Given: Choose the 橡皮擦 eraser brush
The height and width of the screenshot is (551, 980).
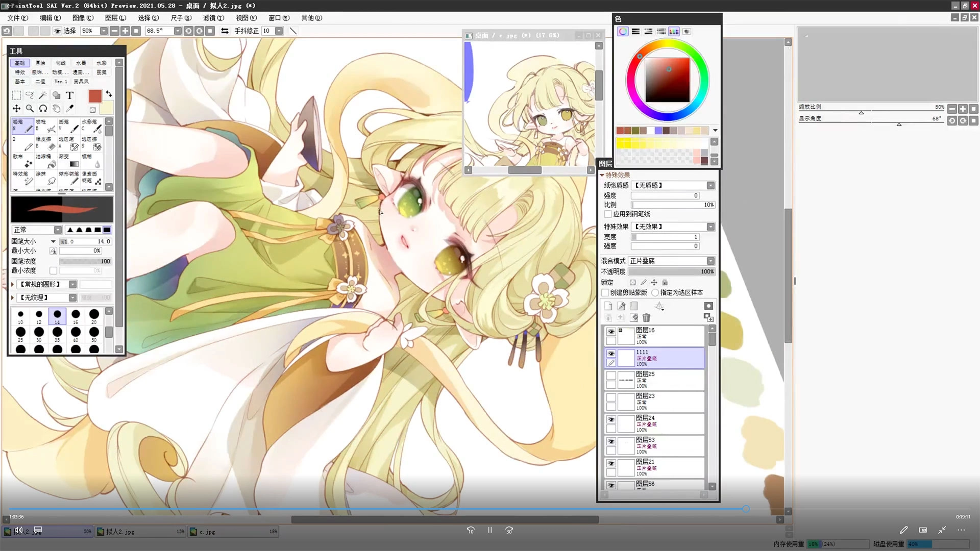Looking at the screenshot, I should click(x=45, y=143).
